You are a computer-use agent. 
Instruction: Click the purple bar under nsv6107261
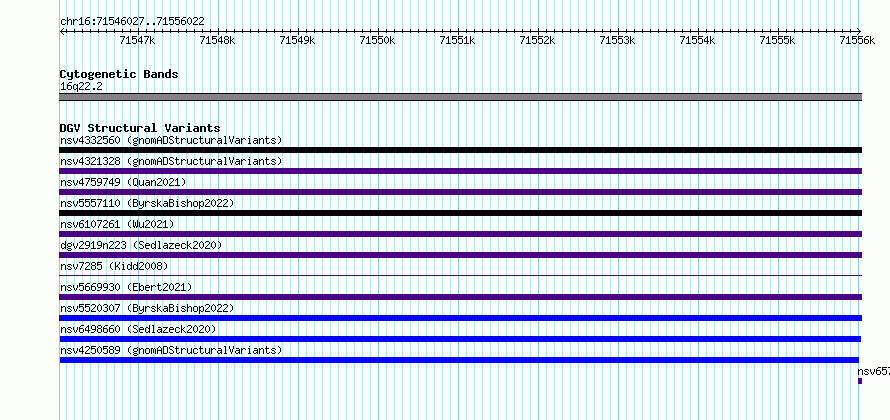461,234
